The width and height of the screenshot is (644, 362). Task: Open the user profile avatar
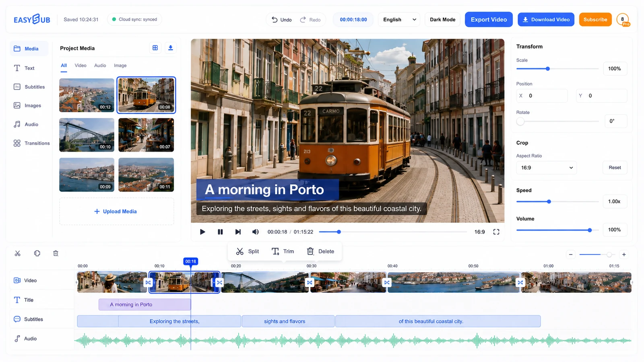pyautogui.click(x=623, y=19)
